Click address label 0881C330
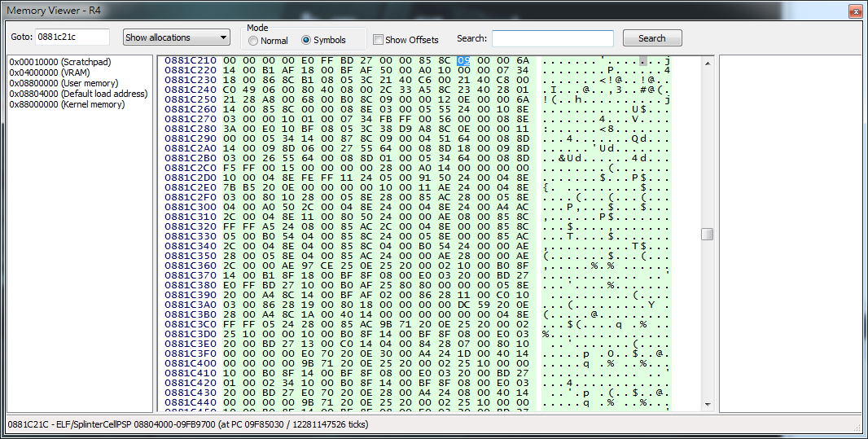This screenshot has height=439, width=868. coord(191,236)
